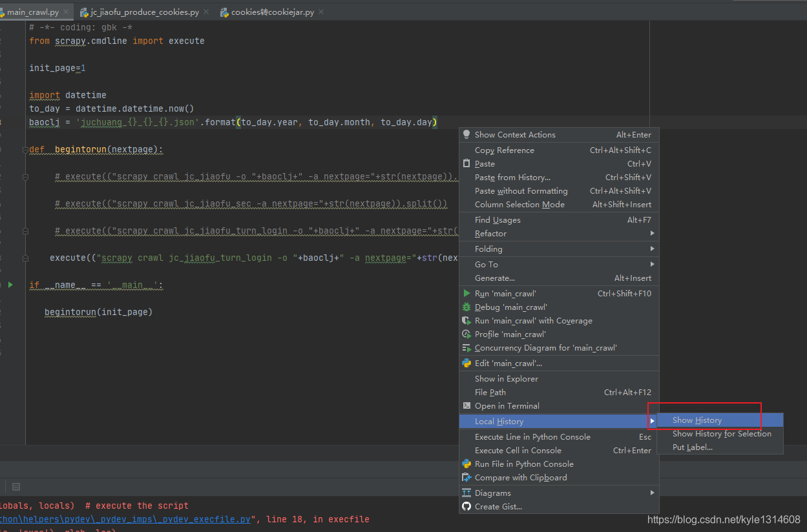Image resolution: width=807 pixels, height=532 pixels.
Task: Open the pydev_execfile.py traceback link
Action: pos(125,519)
